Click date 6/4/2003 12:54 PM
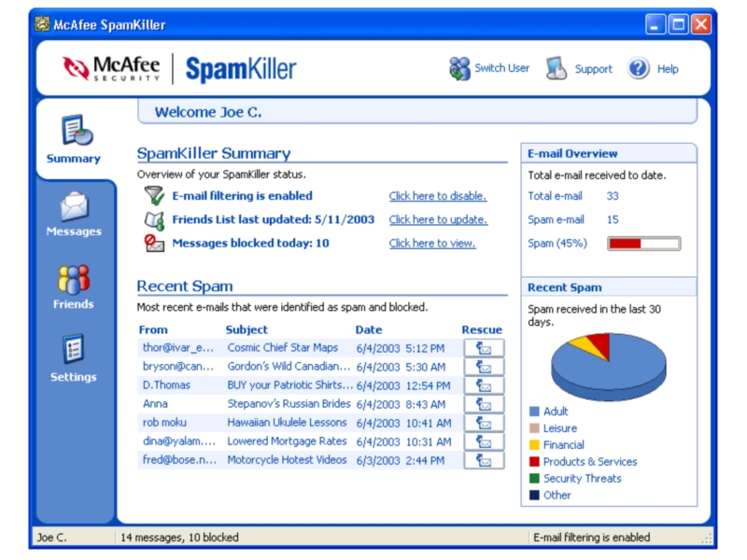The width and height of the screenshot is (747, 560). pos(403,385)
